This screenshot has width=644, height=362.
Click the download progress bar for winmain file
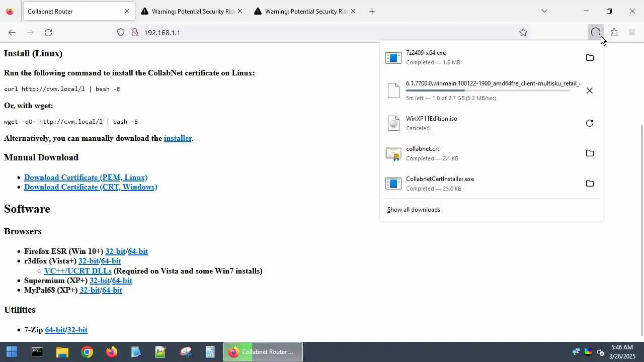click(488, 90)
